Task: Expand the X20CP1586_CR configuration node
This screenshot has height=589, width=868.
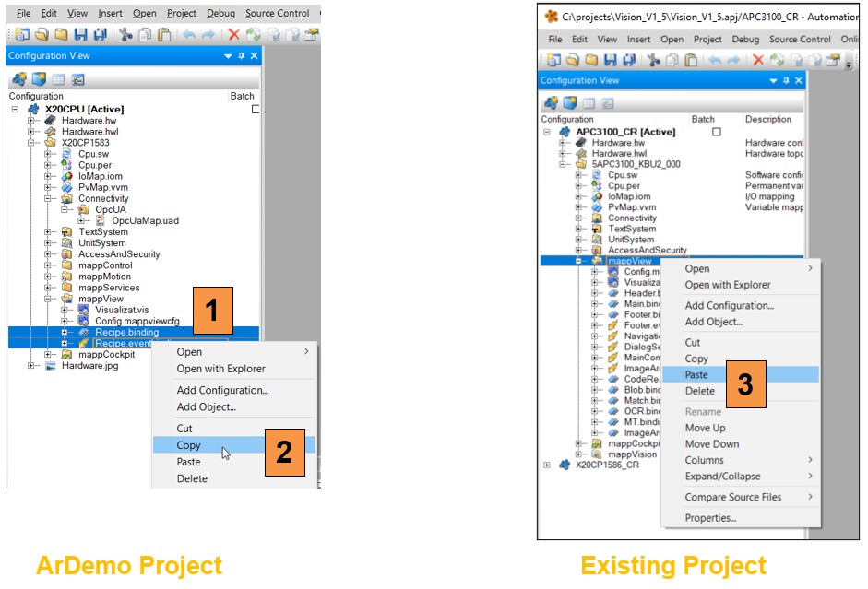Action: (547, 465)
